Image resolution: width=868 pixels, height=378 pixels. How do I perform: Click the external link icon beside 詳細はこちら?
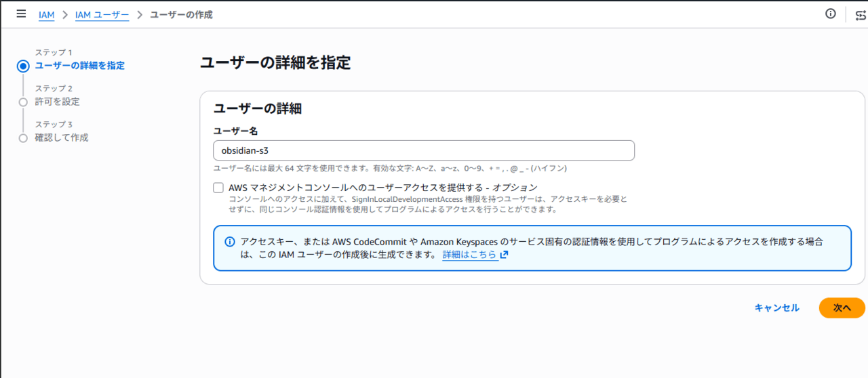point(504,255)
